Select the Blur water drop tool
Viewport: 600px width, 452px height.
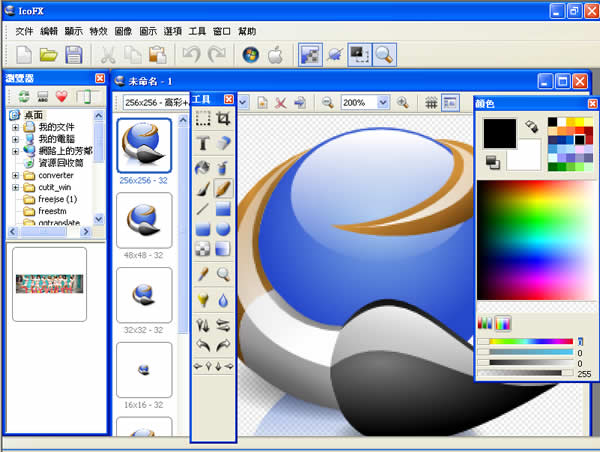(223, 300)
